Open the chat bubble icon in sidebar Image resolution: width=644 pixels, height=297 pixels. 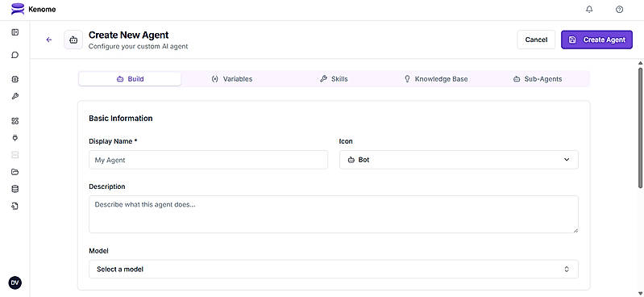(x=15, y=55)
